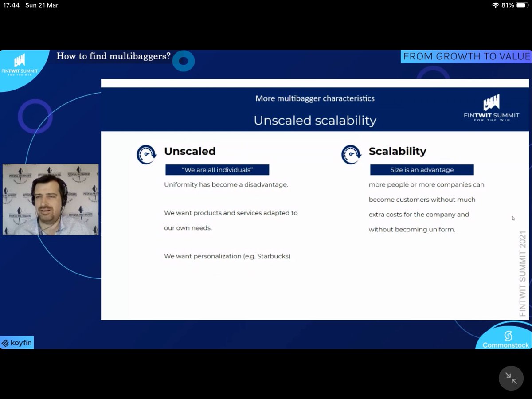Click 'more people or more companies can' line

(x=426, y=184)
